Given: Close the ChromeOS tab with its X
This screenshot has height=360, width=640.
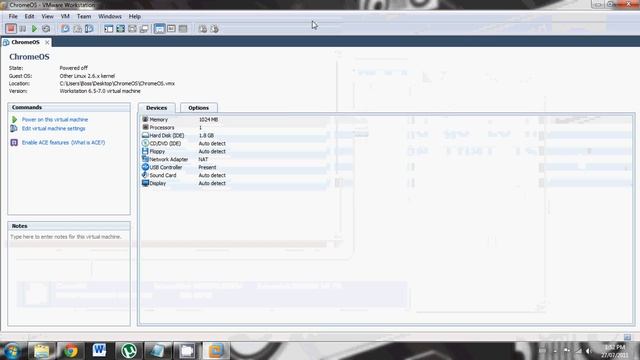Looking at the screenshot, I should point(47,42).
